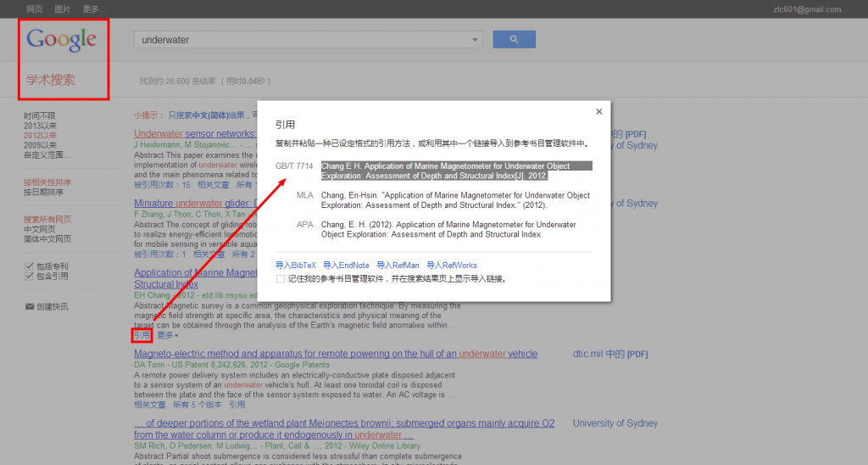This screenshot has height=465, width=868.
Task: Check 记住我的参考书目管理软件 checkbox
Action: tap(281, 279)
